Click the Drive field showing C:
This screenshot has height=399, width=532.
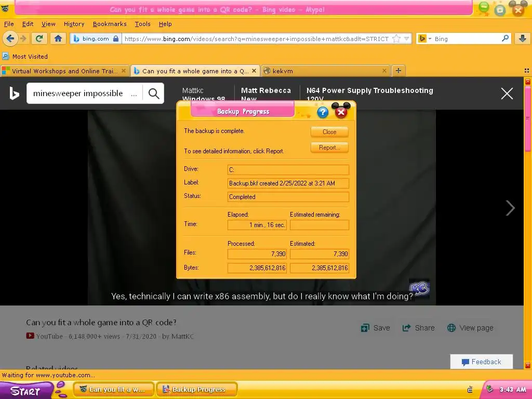coord(288,170)
